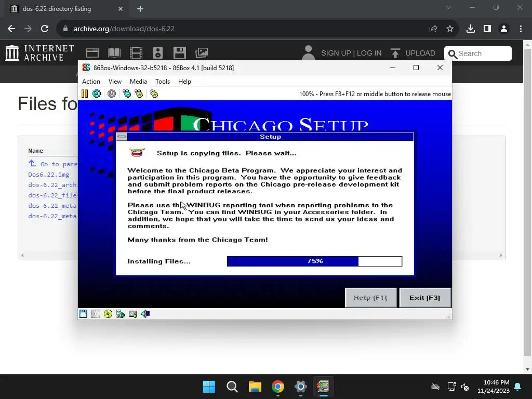Click the Exit (F3) button
Viewport: 532px width, 399px height.
[x=425, y=298]
